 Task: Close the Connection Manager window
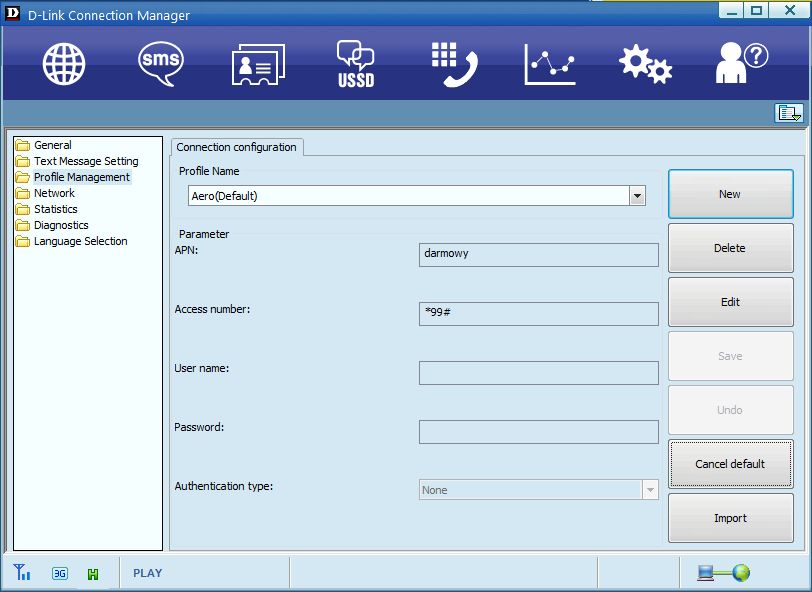point(789,10)
